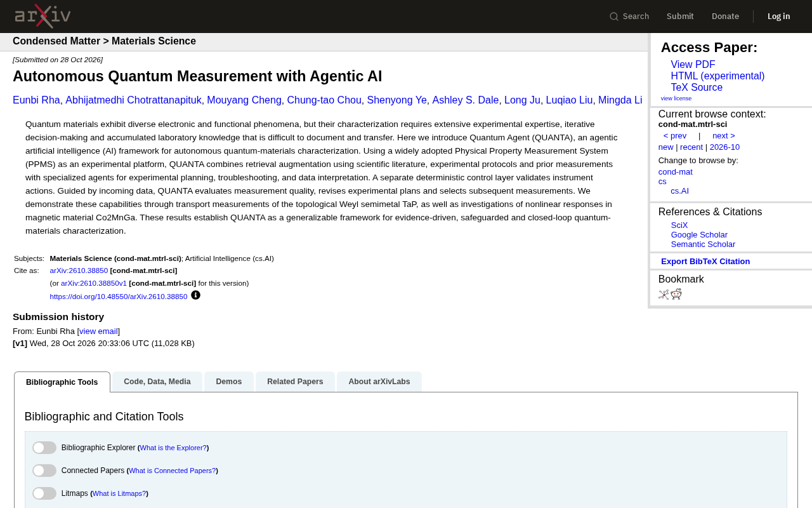This screenshot has width=812, height=508.
Task: Click the arXiv:2610.38850 cite link
Action: click(79, 271)
